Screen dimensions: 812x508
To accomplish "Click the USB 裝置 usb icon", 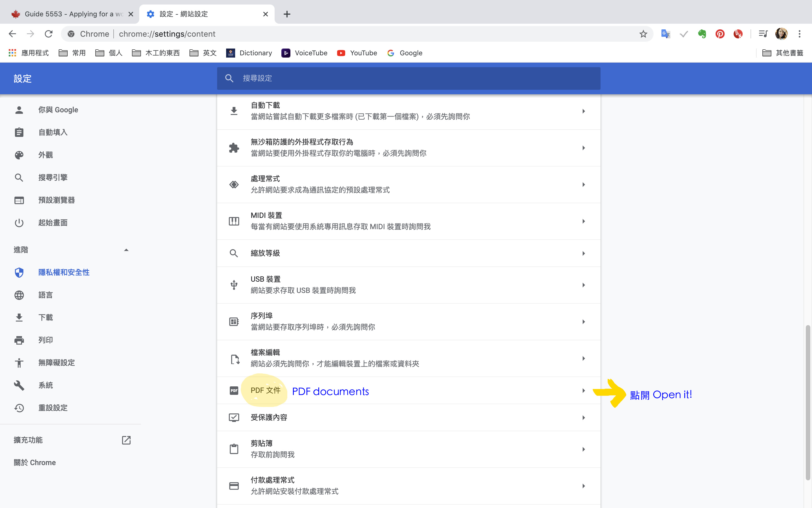I will (234, 285).
